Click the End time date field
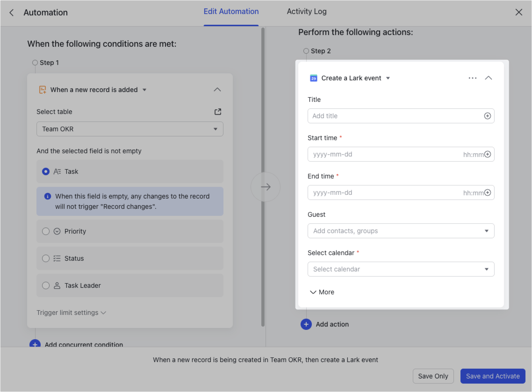The image size is (532, 392). [x=401, y=192]
